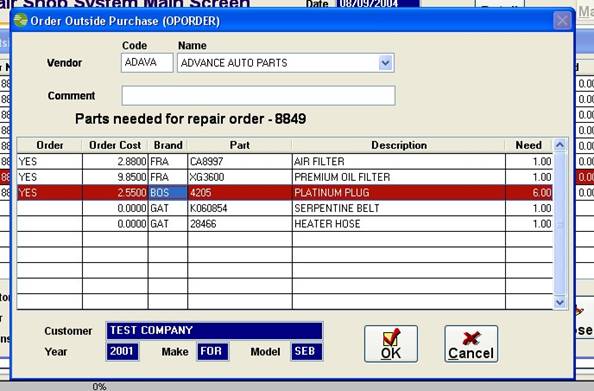594x391 pixels.
Task: Select part K060854 cell
Action: click(240, 208)
